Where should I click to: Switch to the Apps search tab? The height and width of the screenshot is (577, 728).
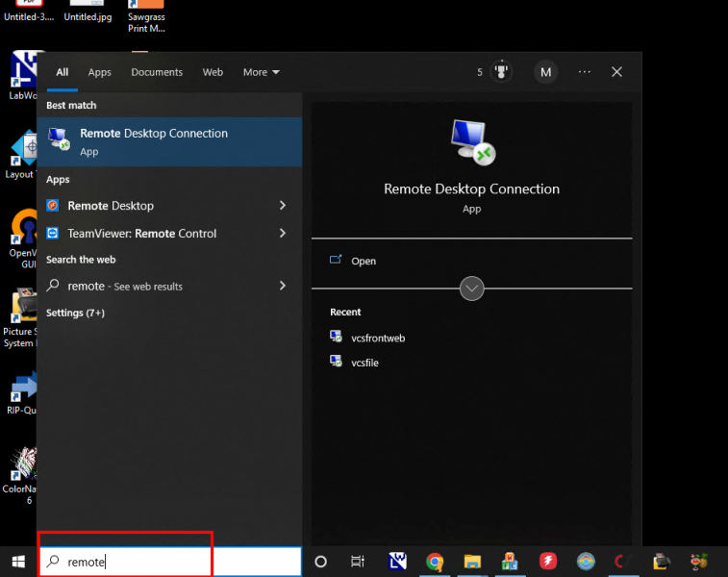pyautogui.click(x=100, y=72)
